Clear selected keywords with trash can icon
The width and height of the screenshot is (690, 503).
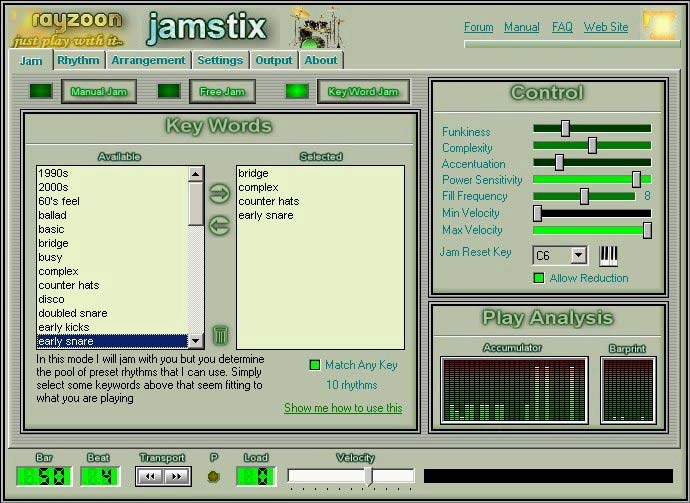(220, 334)
